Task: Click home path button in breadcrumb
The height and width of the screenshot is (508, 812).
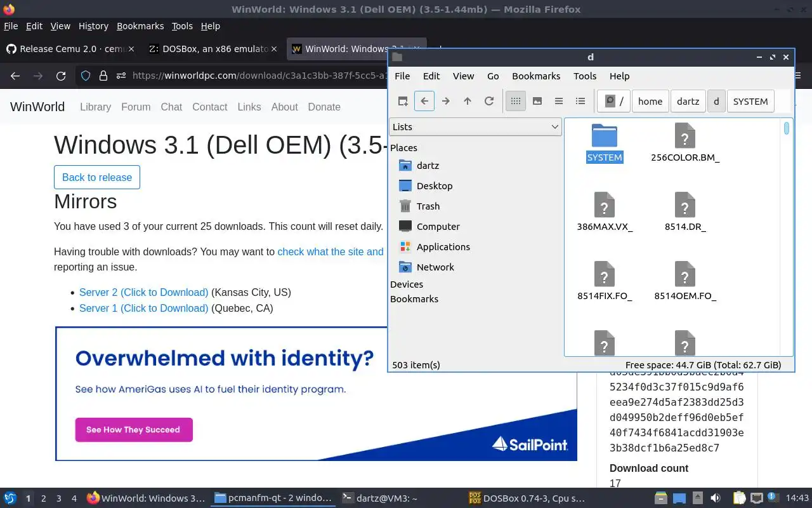Action: [x=650, y=102]
